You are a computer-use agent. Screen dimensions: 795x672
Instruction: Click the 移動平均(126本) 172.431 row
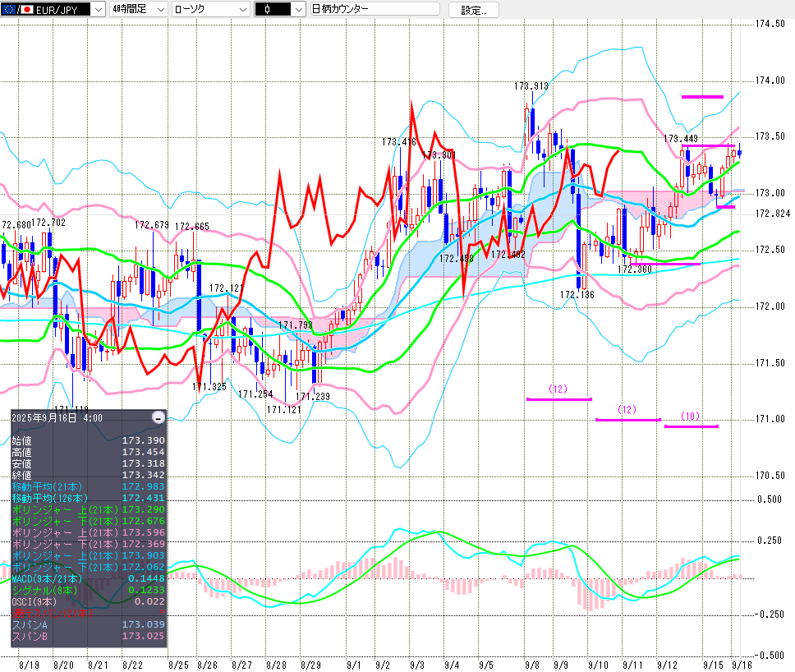pos(88,498)
